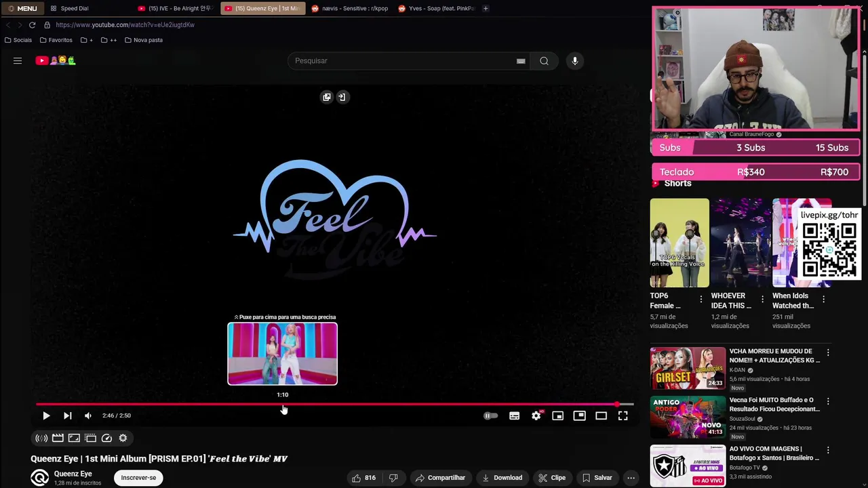Open the Queenz Eye channel avatar
868x488 pixels.
(39, 478)
